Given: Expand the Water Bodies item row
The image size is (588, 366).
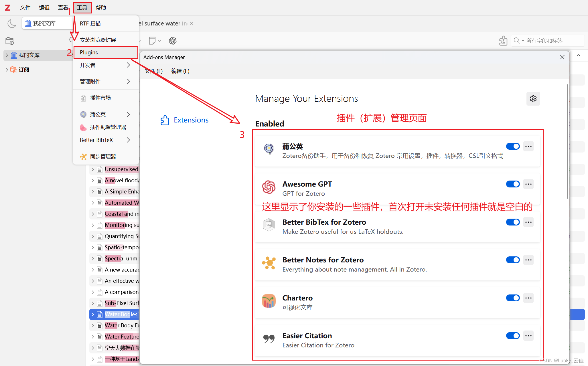Looking at the screenshot, I should (93, 314).
